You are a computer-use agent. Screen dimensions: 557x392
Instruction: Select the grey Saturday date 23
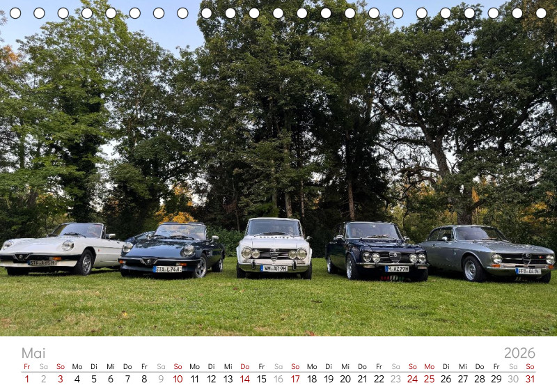[x=395, y=379]
